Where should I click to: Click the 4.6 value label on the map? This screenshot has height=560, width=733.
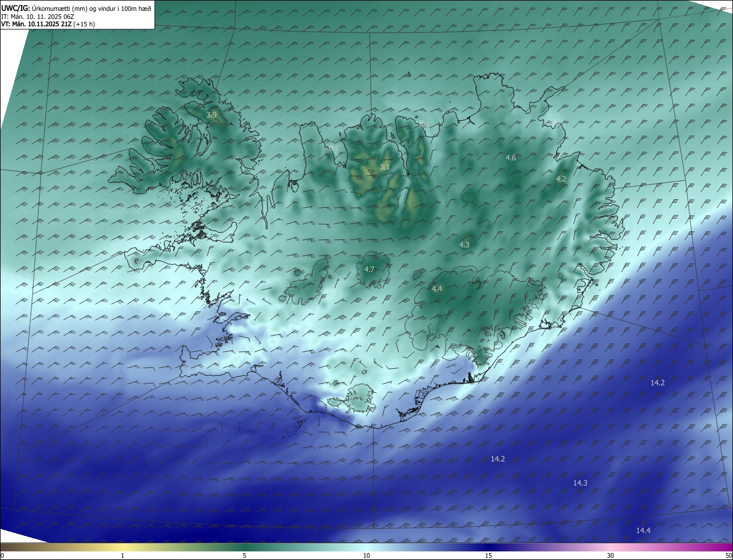point(511,157)
